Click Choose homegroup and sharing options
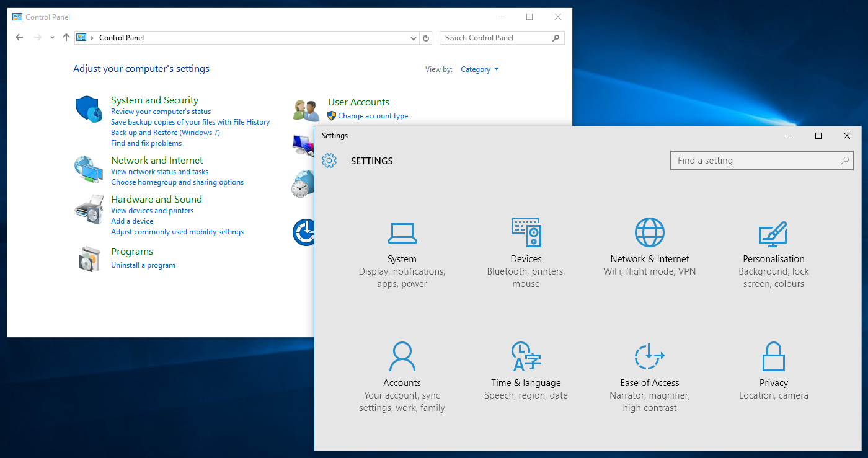This screenshot has height=458, width=868. pyautogui.click(x=177, y=182)
